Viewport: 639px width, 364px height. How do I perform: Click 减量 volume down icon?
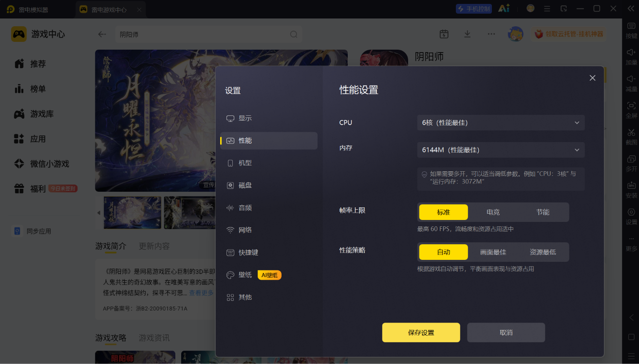click(631, 83)
